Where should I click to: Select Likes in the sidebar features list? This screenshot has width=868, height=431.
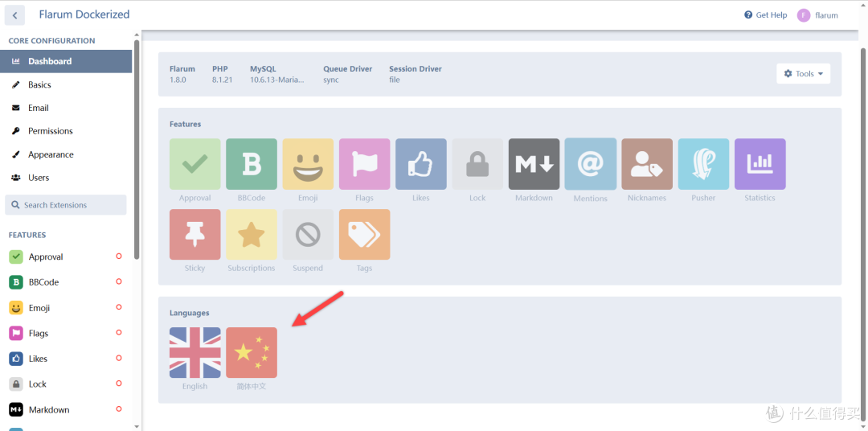(66, 359)
